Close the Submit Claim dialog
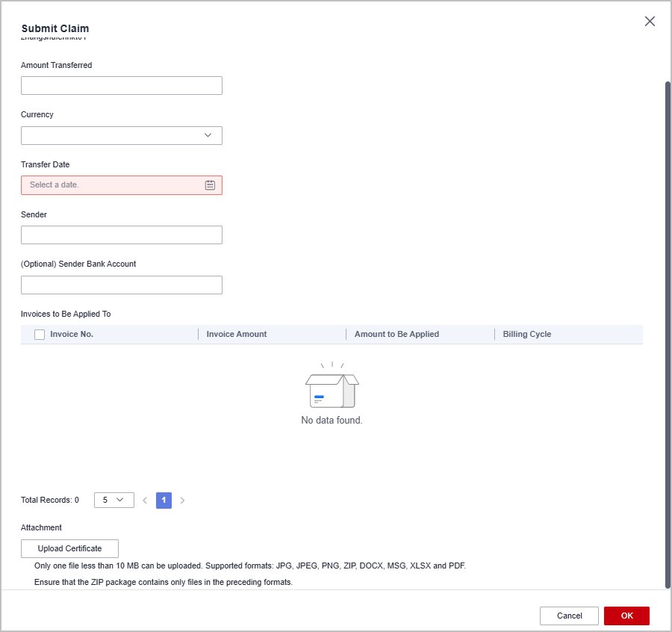The image size is (672, 632). coord(650,22)
